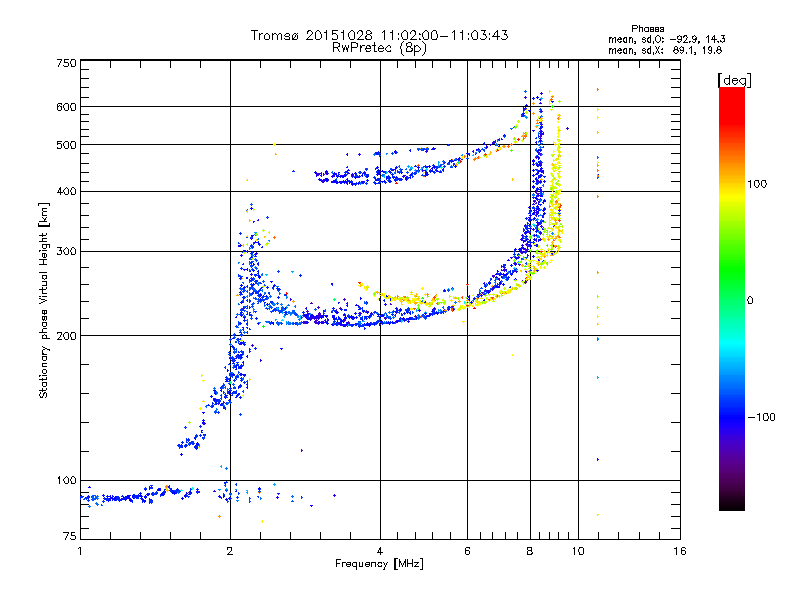Click the y-axis tick label "200"
Image resolution: width=800 pixels, height=600 pixels.
pos(66,336)
